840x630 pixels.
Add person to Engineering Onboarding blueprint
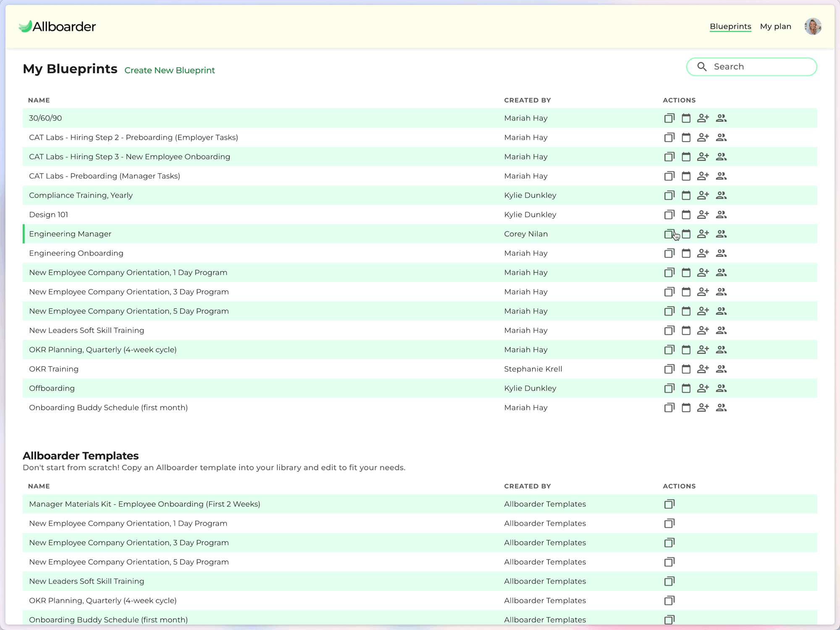tap(703, 254)
